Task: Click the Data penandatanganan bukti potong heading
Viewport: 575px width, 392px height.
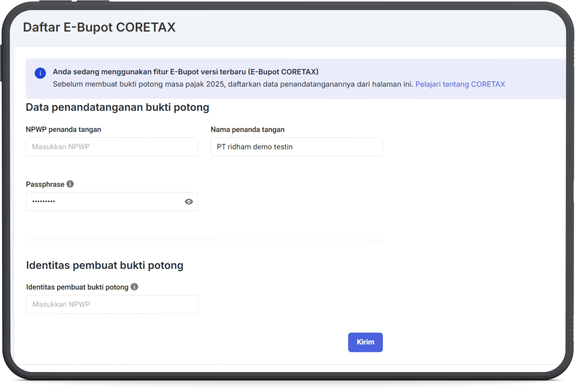Action: click(117, 107)
